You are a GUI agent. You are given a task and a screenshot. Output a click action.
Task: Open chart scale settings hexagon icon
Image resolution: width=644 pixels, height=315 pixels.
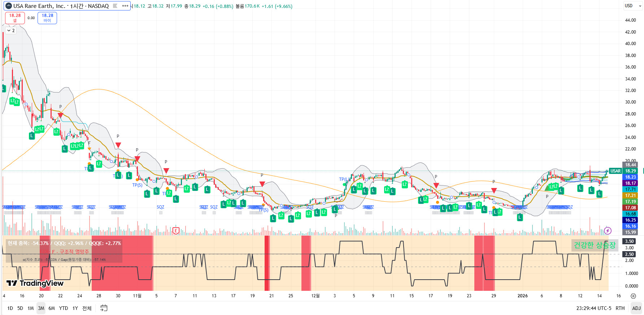(x=633, y=296)
